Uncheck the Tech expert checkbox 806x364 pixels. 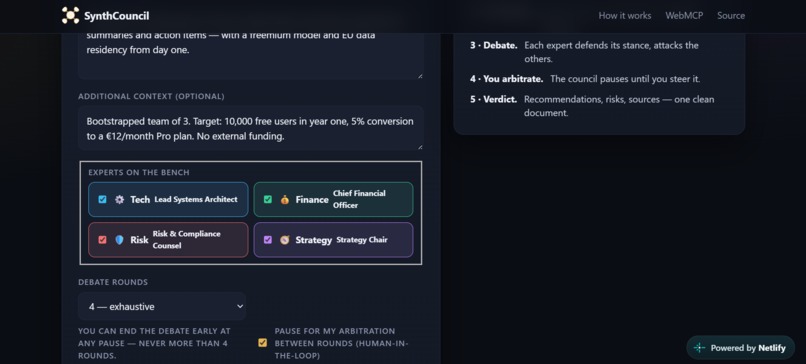click(x=102, y=199)
